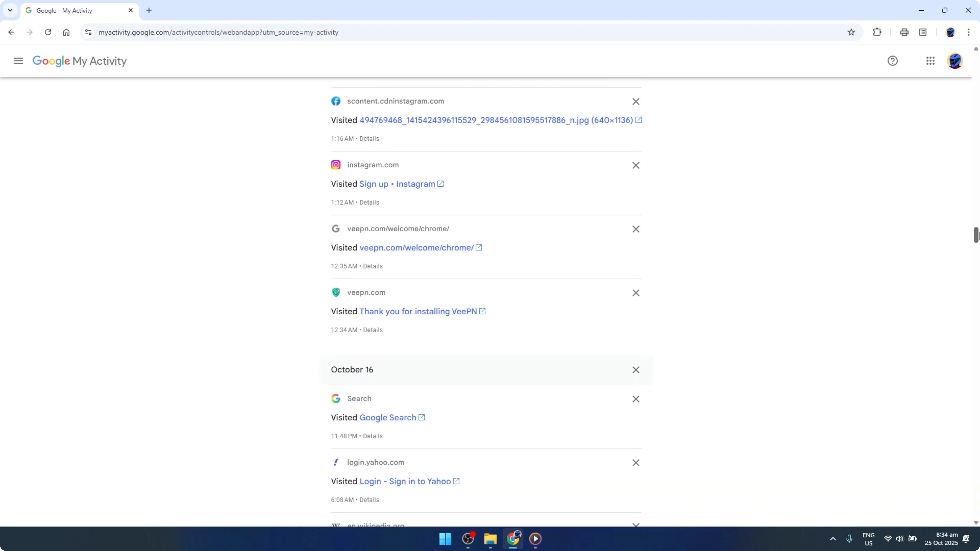Screen dimensions: 980x551
Task: Open the Google apps grid
Action: point(930,61)
